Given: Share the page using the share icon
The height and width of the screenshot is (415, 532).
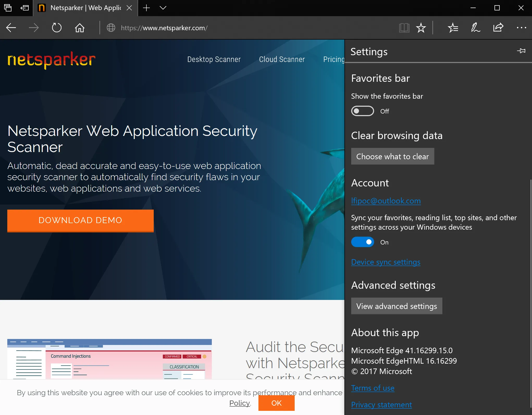Looking at the screenshot, I should coord(498,28).
